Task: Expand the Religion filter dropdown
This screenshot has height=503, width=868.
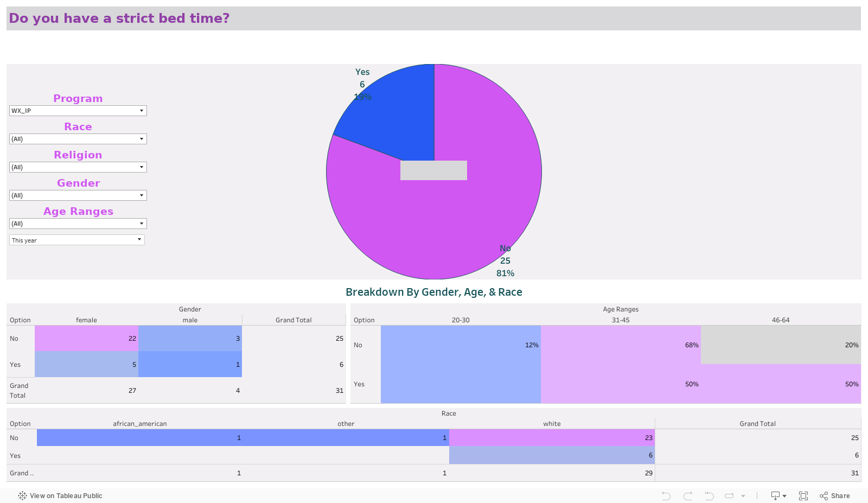Action: (x=78, y=167)
